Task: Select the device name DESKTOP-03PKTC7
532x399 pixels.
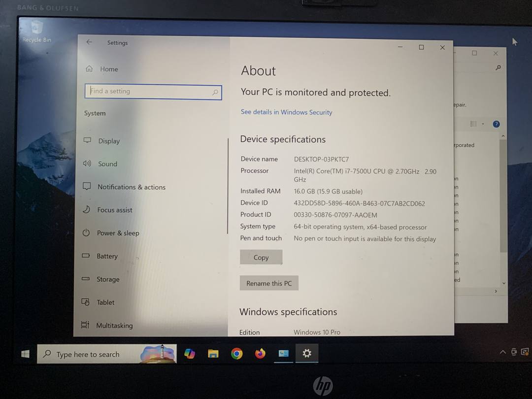Action: click(321, 160)
